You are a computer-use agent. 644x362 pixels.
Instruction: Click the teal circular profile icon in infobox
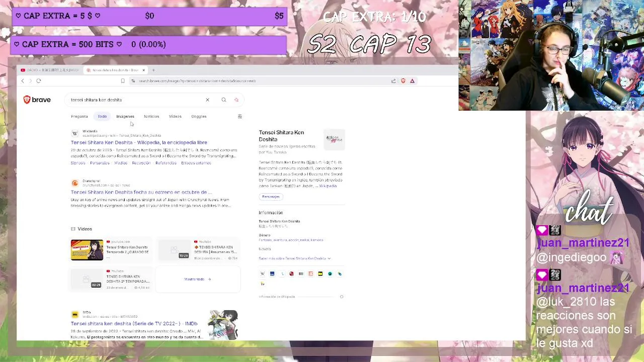pos(330,274)
